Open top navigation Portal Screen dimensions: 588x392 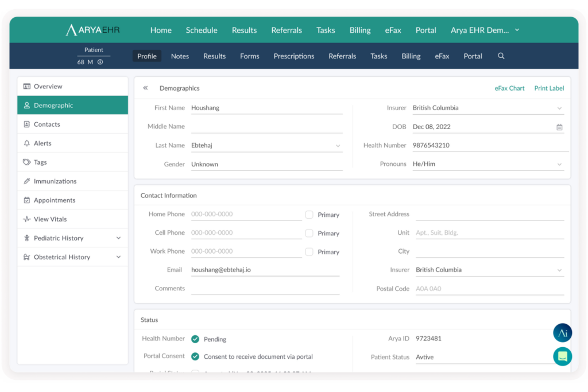coord(425,30)
